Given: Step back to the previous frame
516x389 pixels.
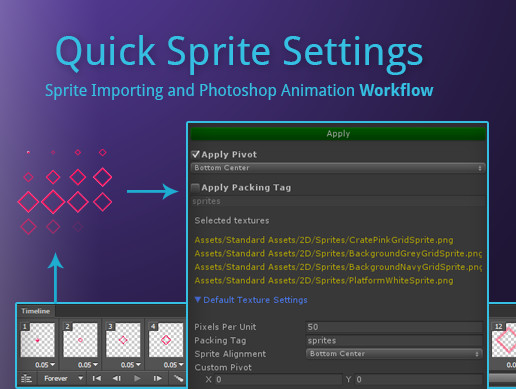Looking at the screenshot, I should tap(117, 378).
